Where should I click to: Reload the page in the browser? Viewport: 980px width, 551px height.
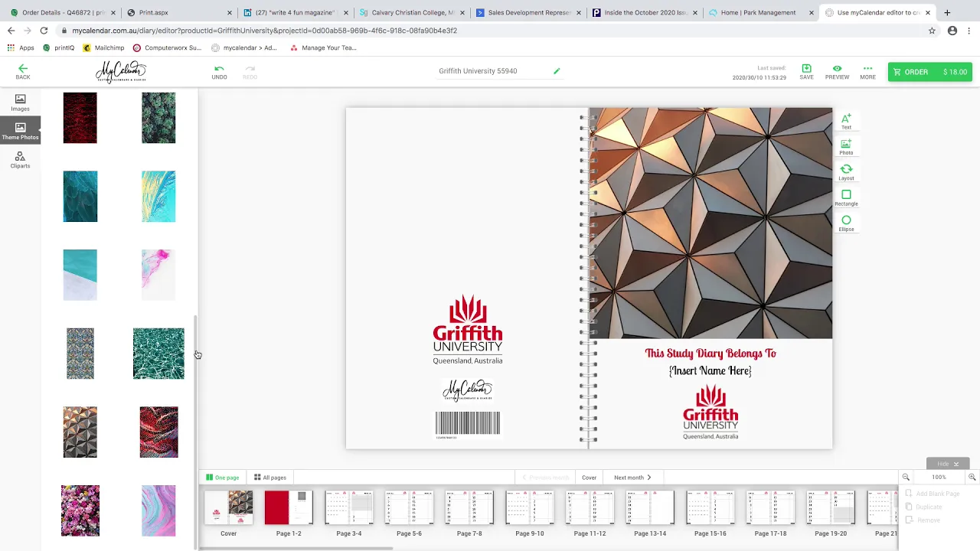44,31
